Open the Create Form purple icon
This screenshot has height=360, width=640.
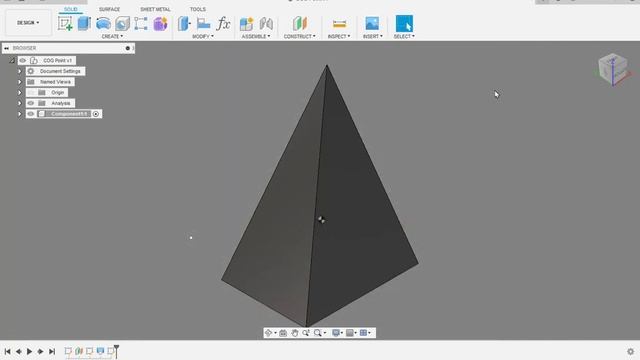point(160,24)
